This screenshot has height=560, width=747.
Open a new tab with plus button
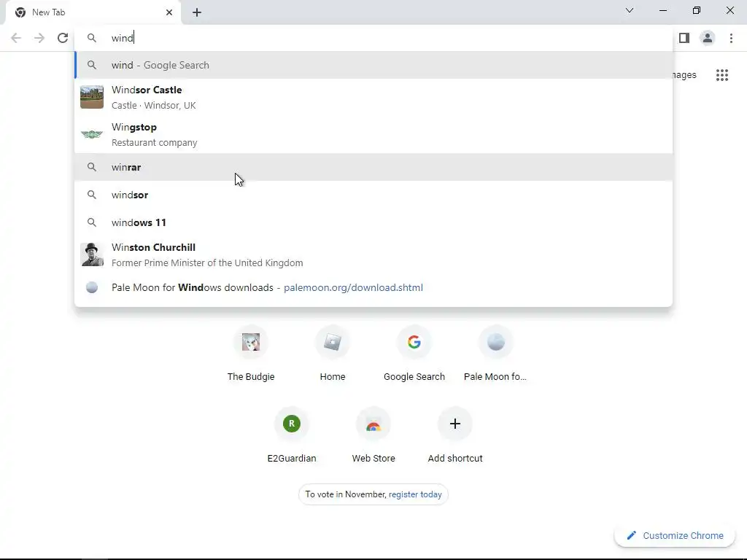[x=197, y=12]
